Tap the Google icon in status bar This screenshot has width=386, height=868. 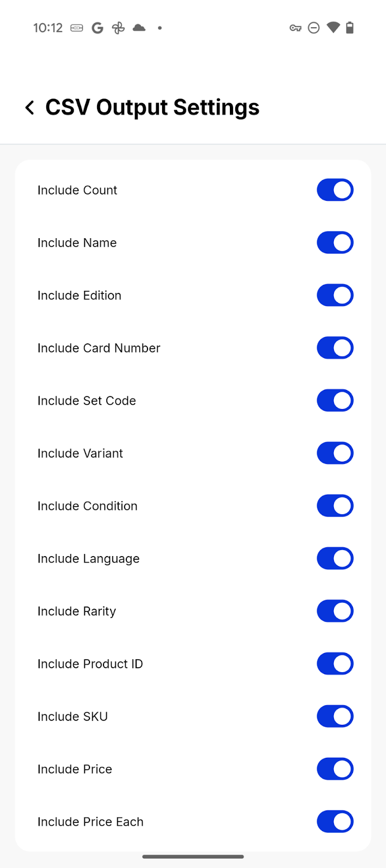(98, 28)
